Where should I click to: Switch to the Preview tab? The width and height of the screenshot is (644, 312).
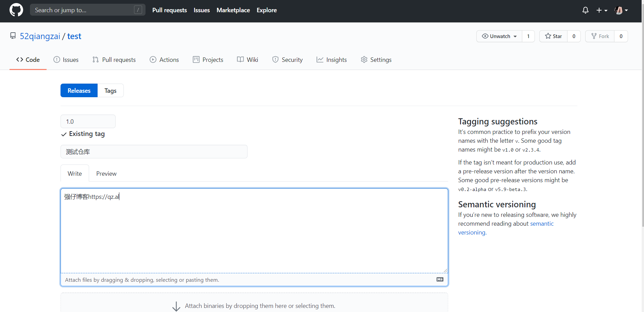[x=106, y=174]
